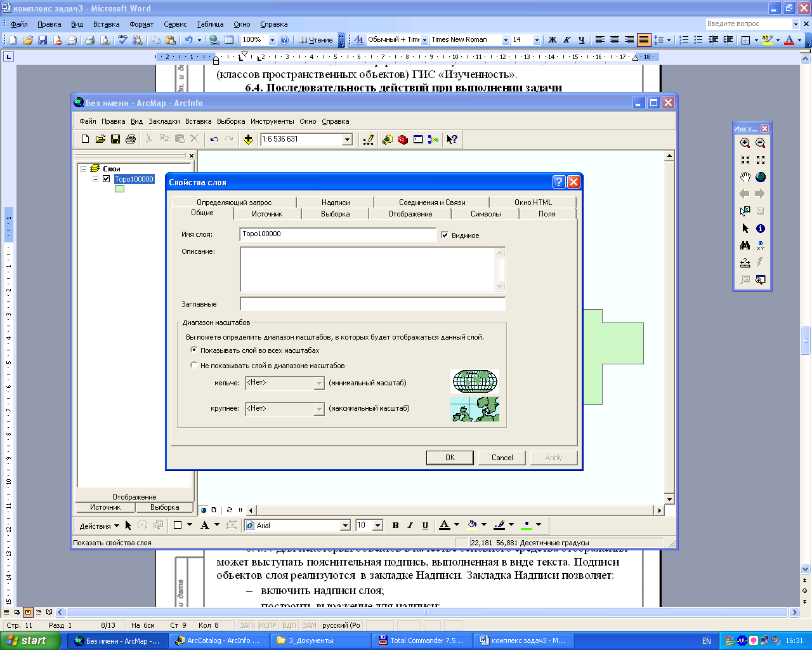Click ArcMap fill color bucket button
Image resolution: width=812 pixels, height=650 pixels.
click(472, 525)
